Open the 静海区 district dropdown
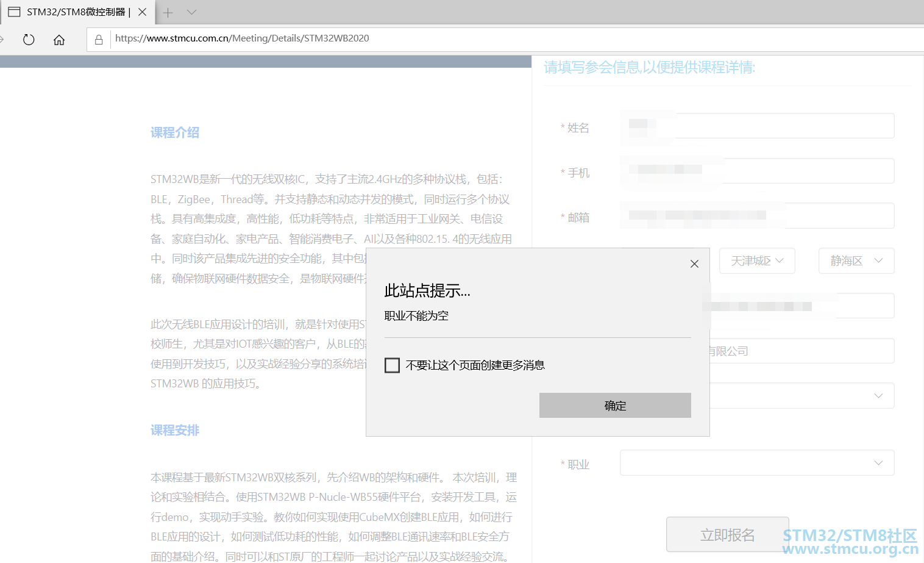This screenshot has width=924, height=563. [856, 261]
